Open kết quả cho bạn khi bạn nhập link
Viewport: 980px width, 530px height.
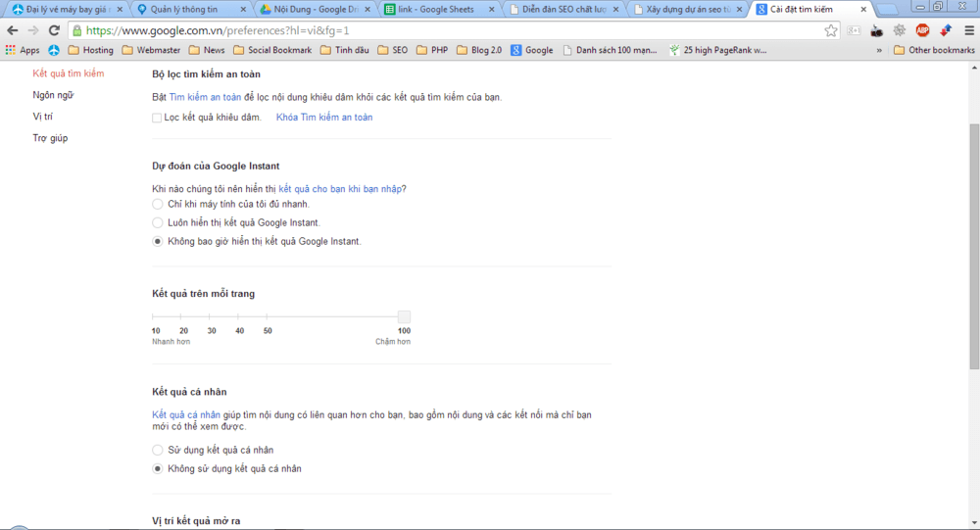tap(340, 189)
